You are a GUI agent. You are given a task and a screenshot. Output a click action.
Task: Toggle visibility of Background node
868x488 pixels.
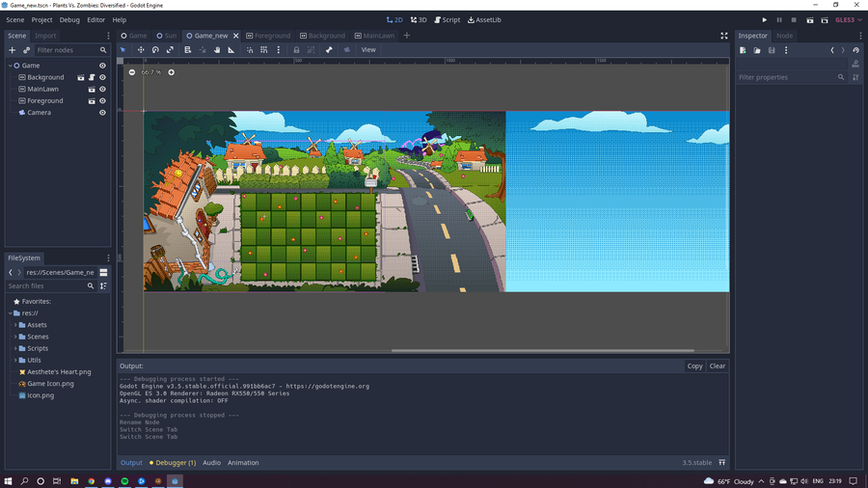[102, 77]
